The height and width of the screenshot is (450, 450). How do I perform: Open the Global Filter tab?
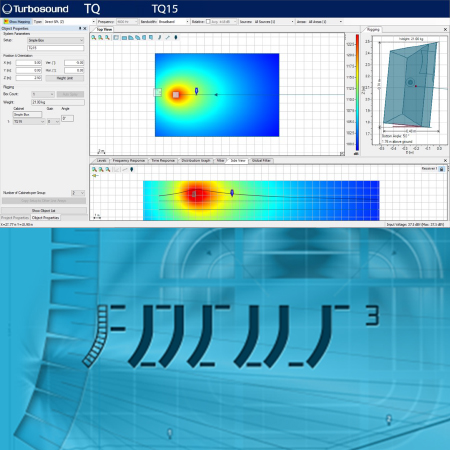(x=261, y=161)
